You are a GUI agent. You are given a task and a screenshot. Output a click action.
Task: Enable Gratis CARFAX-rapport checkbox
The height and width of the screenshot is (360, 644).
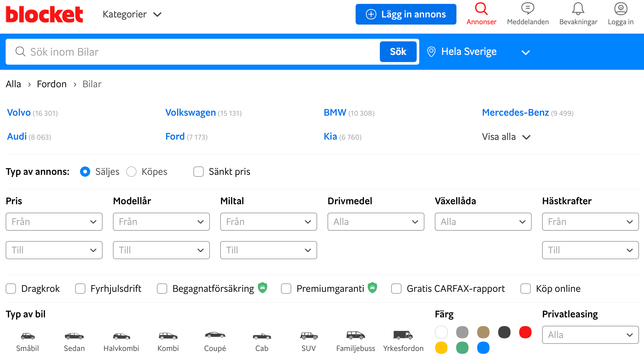396,289
